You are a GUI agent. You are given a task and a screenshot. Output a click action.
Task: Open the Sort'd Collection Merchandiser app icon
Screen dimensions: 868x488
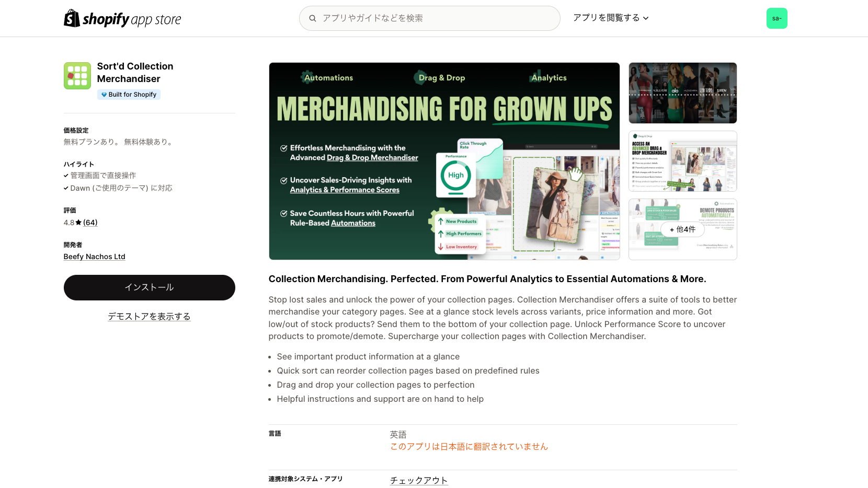pyautogui.click(x=77, y=76)
